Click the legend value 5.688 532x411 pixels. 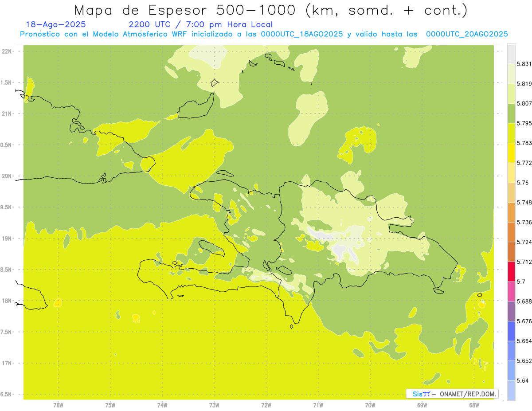[x=524, y=301]
